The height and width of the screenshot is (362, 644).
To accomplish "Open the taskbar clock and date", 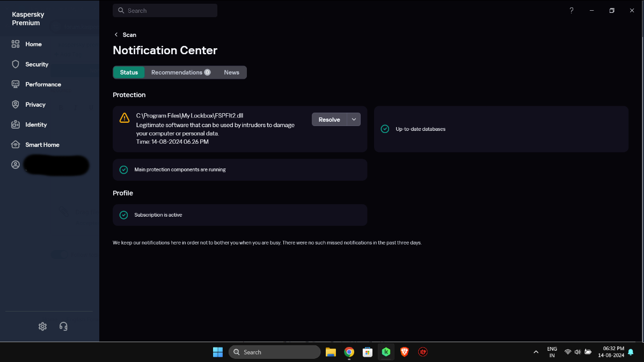I will (x=611, y=352).
